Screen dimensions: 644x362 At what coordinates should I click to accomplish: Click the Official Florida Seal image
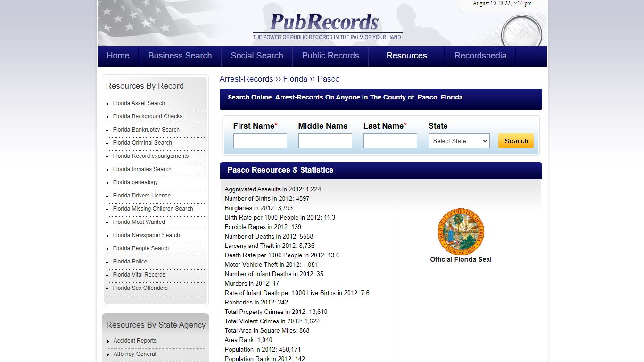[461, 232]
